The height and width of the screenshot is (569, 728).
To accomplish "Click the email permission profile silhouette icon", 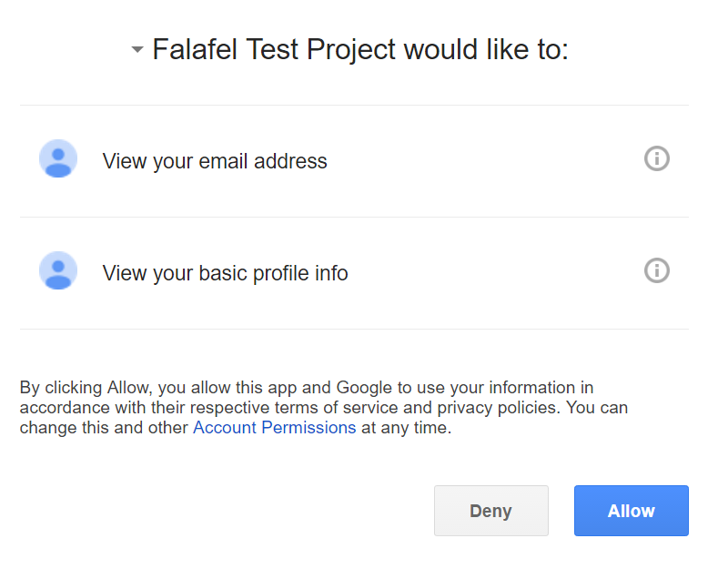I will (58, 158).
